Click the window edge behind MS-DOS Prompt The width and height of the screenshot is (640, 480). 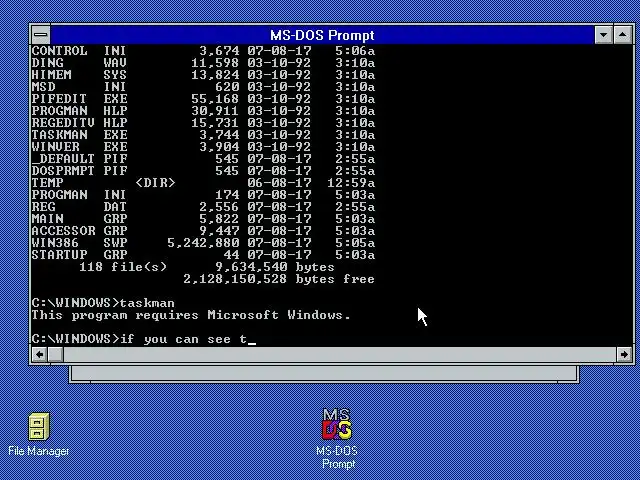324,374
